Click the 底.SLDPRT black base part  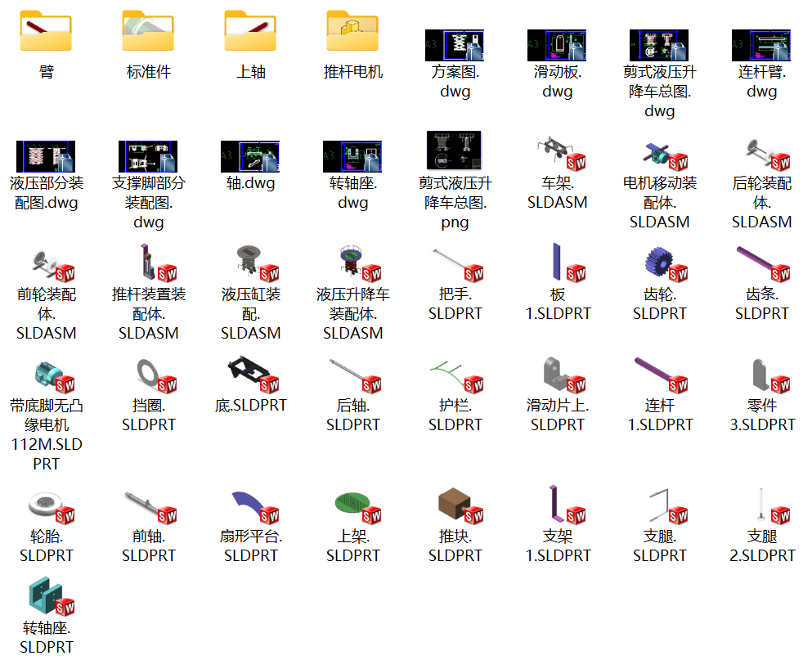point(250,372)
